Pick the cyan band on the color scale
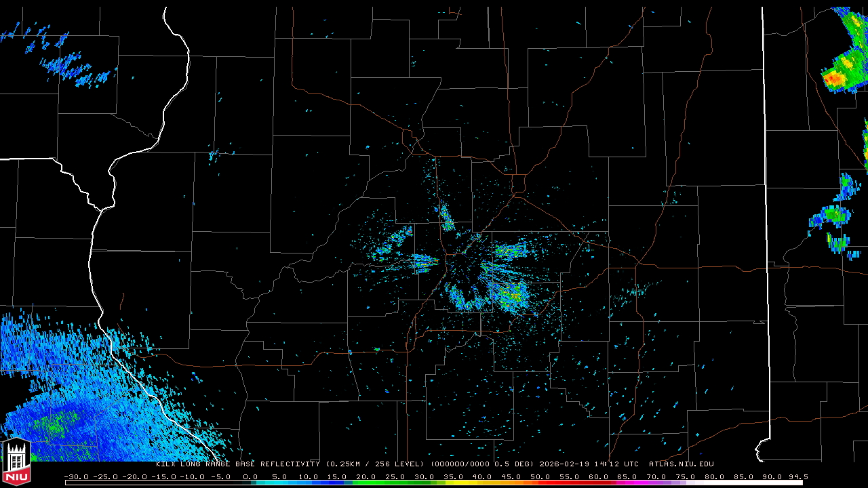Image resolution: width=868 pixels, height=488 pixels. (x=285, y=483)
